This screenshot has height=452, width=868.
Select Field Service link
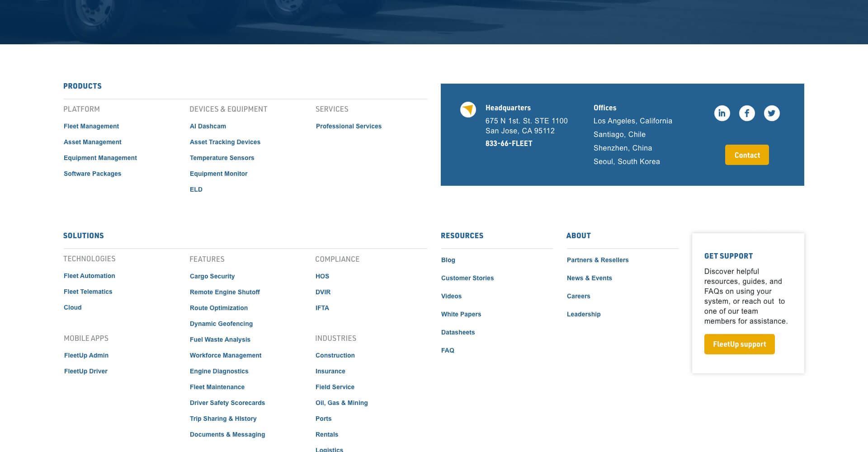tap(335, 387)
